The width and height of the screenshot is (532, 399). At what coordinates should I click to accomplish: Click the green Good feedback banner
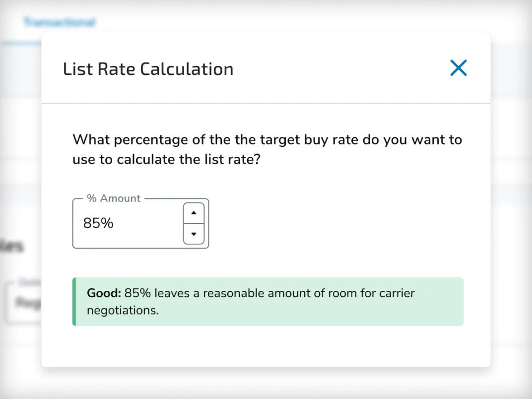(x=268, y=302)
